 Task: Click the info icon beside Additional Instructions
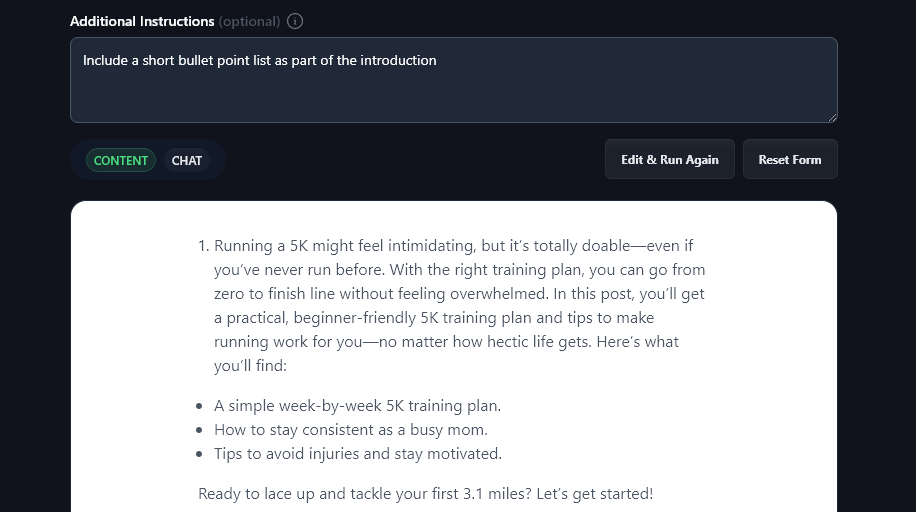pyautogui.click(x=295, y=21)
